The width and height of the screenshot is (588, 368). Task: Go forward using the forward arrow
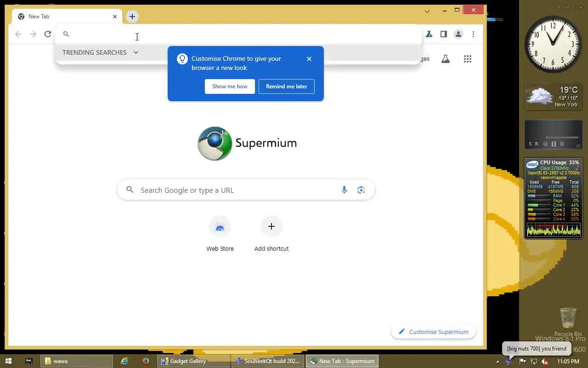point(33,34)
